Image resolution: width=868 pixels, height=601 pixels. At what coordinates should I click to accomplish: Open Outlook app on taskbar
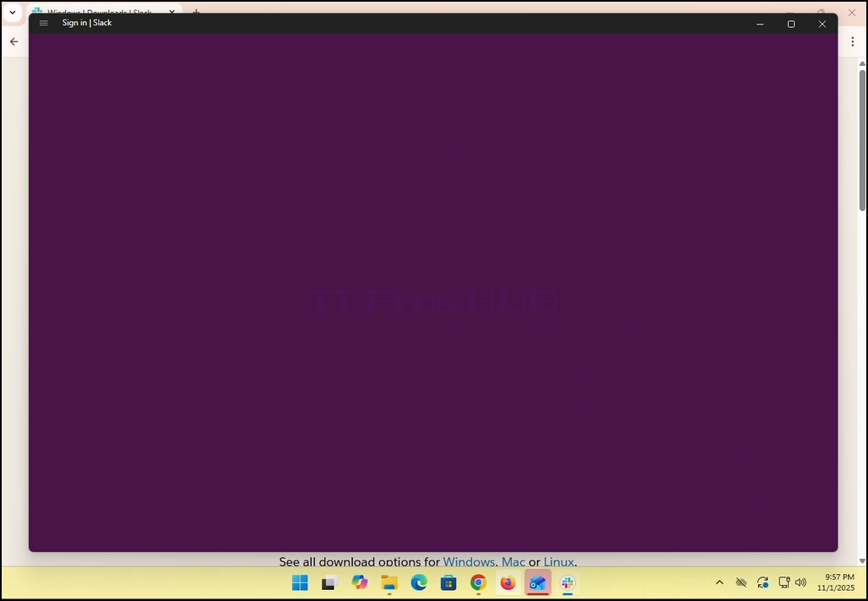click(538, 582)
